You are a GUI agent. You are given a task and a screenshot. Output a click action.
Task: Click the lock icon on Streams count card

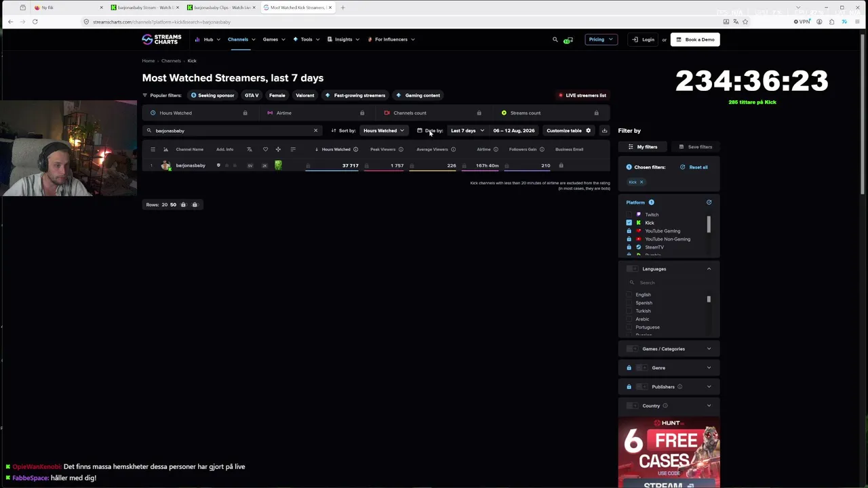point(596,113)
